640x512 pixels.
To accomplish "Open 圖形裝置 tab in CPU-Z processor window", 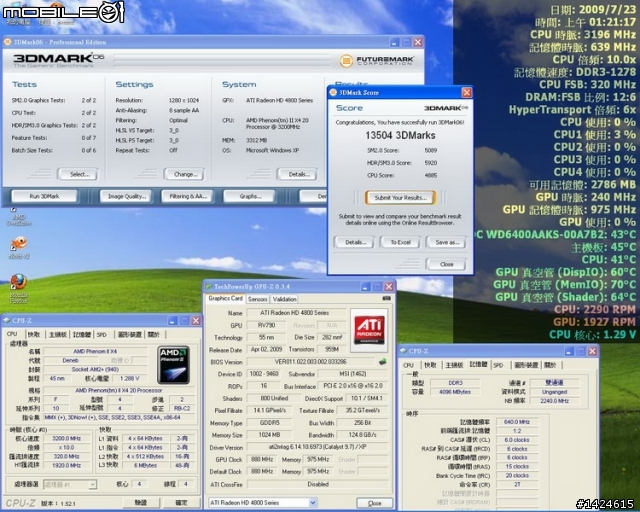I will coord(129,335).
